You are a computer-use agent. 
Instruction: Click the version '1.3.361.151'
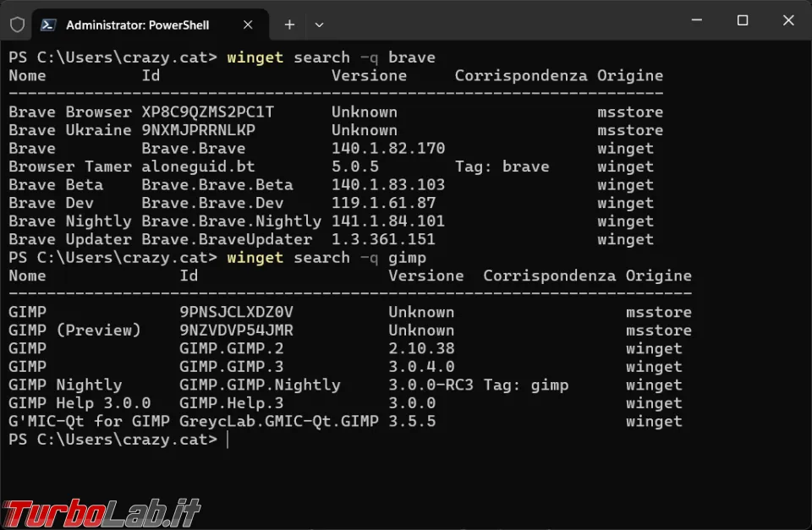383,239
